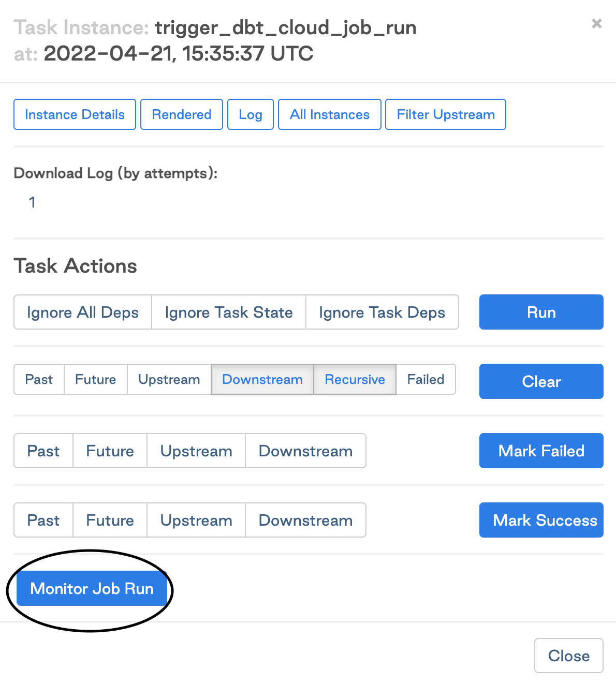This screenshot has width=616, height=684.
Task: Toggle Past option for Mark Failed
Action: 43,451
